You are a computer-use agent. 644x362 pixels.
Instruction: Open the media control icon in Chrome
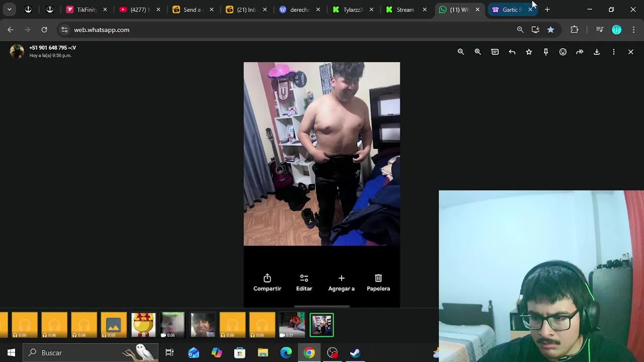pyautogui.click(x=599, y=30)
